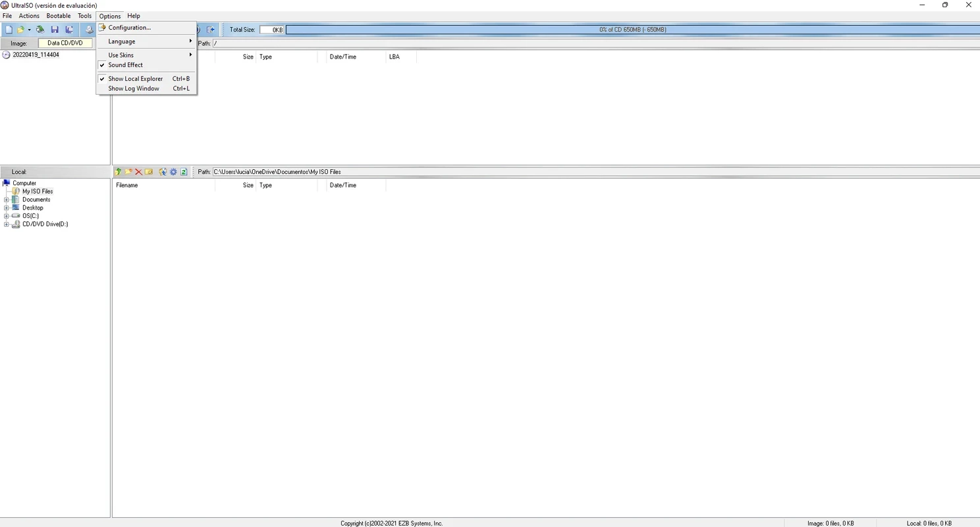Click the New Folder icon in Local toolbar
Screen dimensions: 980x527
pyautogui.click(x=128, y=172)
